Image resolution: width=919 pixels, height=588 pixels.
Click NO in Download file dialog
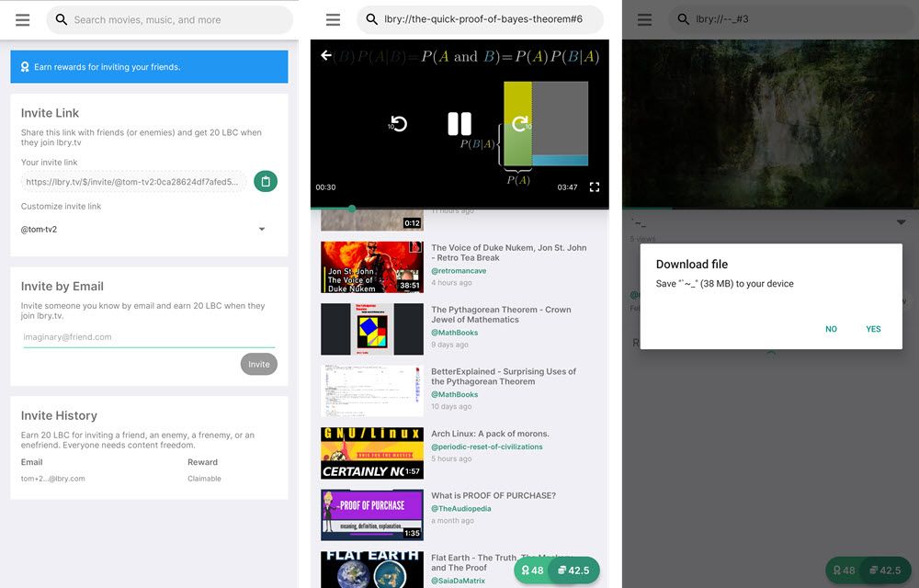[x=831, y=329]
